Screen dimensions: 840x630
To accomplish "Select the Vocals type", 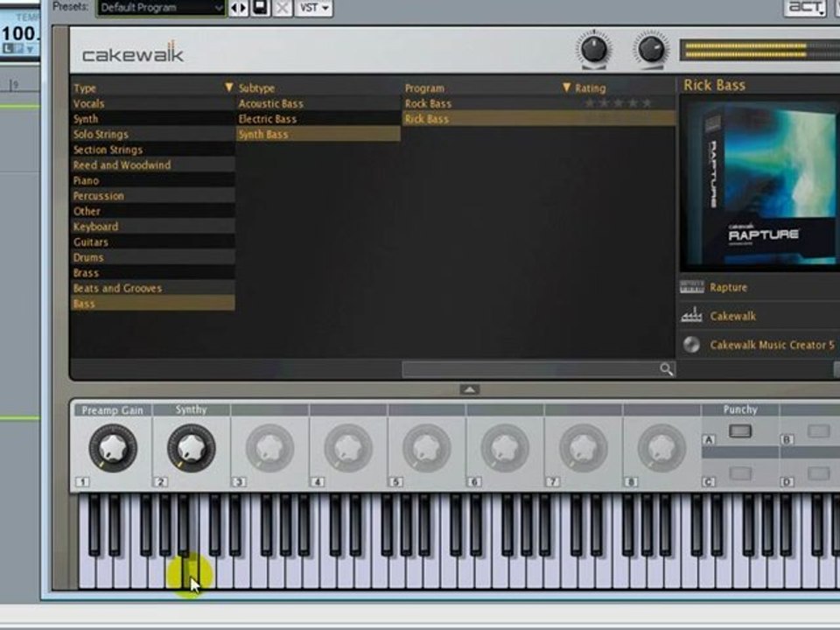I will [x=152, y=103].
